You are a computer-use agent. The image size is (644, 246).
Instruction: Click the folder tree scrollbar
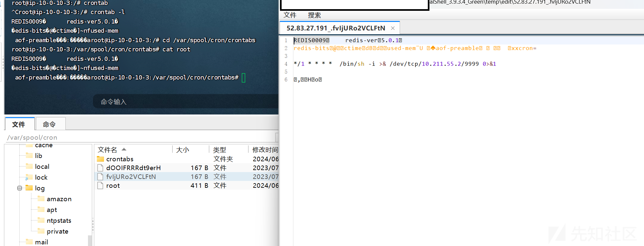[x=90, y=240]
